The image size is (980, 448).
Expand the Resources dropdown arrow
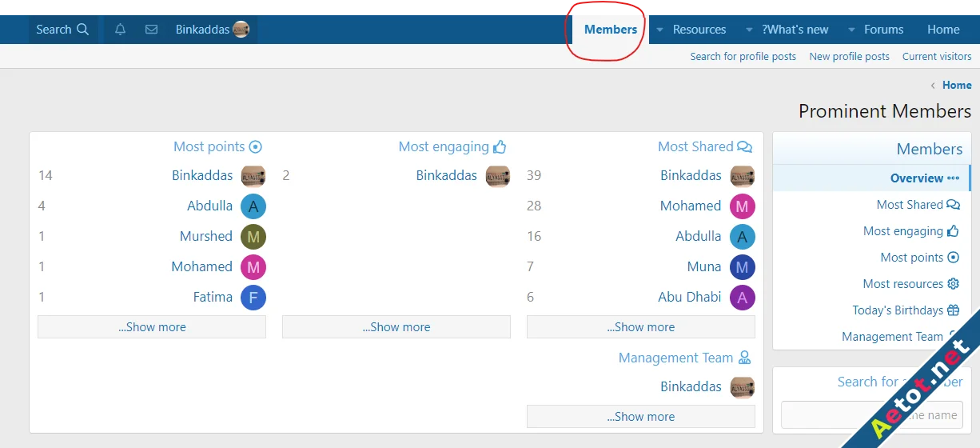[659, 30]
